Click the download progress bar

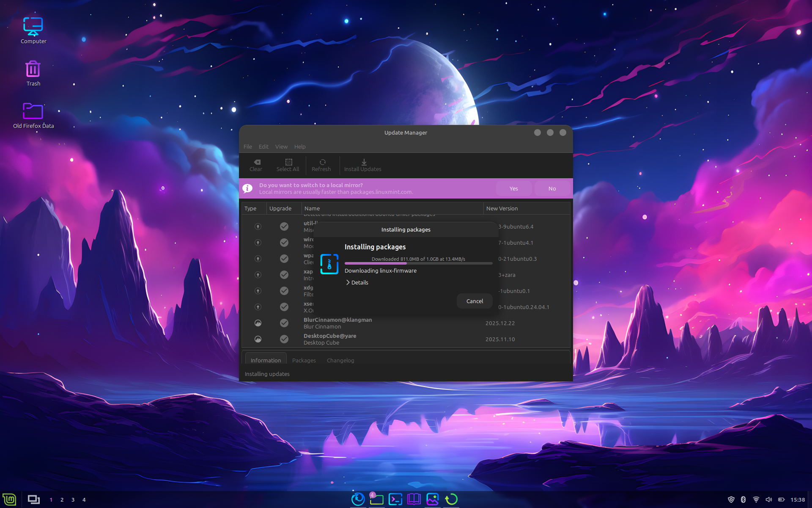point(418,263)
